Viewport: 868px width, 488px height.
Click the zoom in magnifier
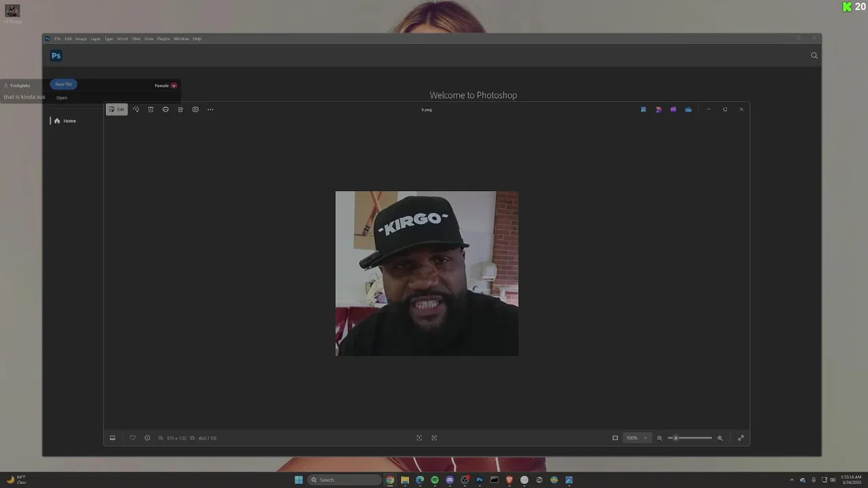(x=720, y=438)
